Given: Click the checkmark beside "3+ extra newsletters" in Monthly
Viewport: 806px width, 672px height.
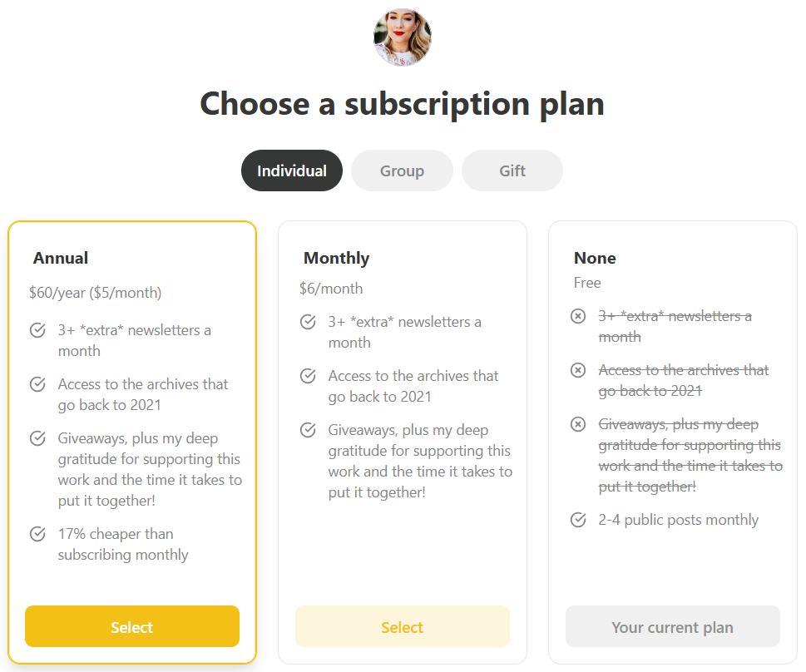Looking at the screenshot, I should click(308, 321).
